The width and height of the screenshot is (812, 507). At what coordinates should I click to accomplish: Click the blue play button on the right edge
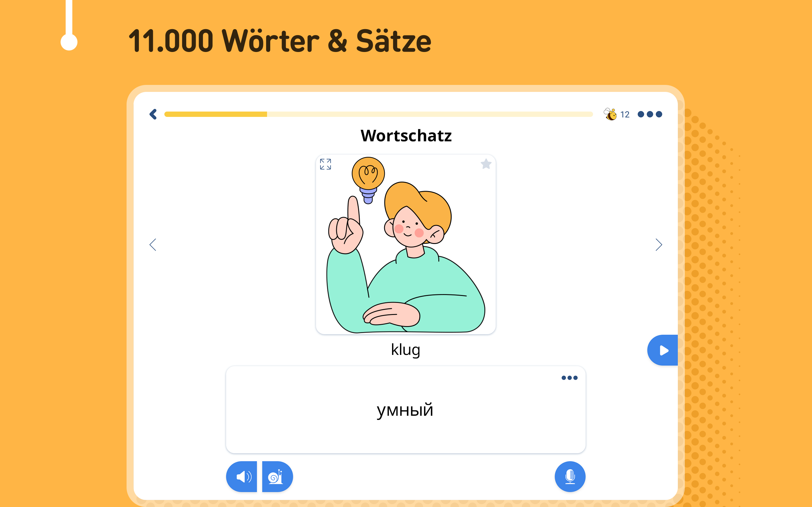pyautogui.click(x=663, y=350)
